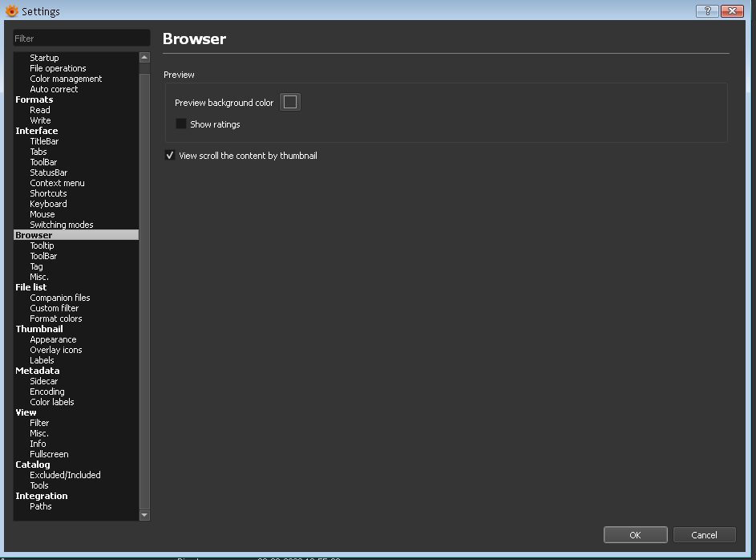The height and width of the screenshot is (560, 756).
Task: Open Overlay icons settings
Action: coord(56,350)
